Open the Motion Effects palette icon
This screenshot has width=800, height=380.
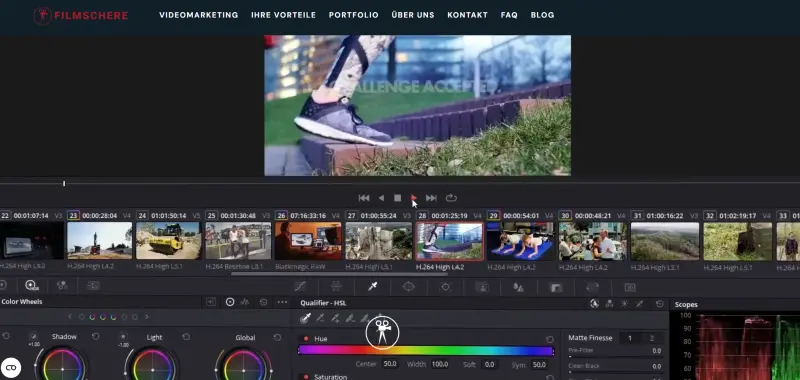pos(93,286)
